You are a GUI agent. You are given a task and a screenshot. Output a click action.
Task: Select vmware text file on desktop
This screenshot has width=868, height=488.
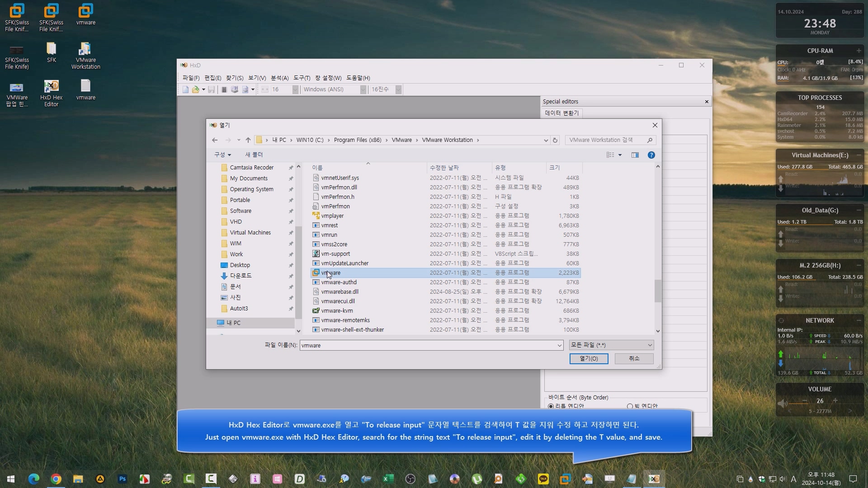click(x=85, y=89)
